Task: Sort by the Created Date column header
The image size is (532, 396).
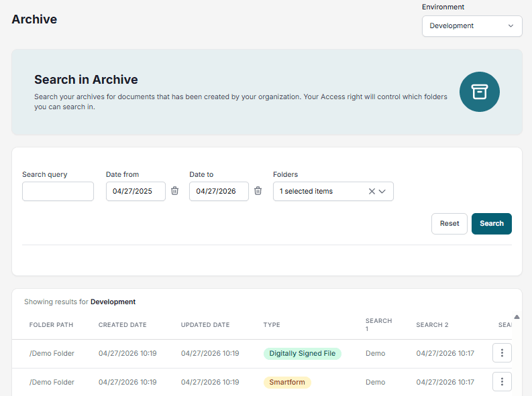Action: pos(123,325)
